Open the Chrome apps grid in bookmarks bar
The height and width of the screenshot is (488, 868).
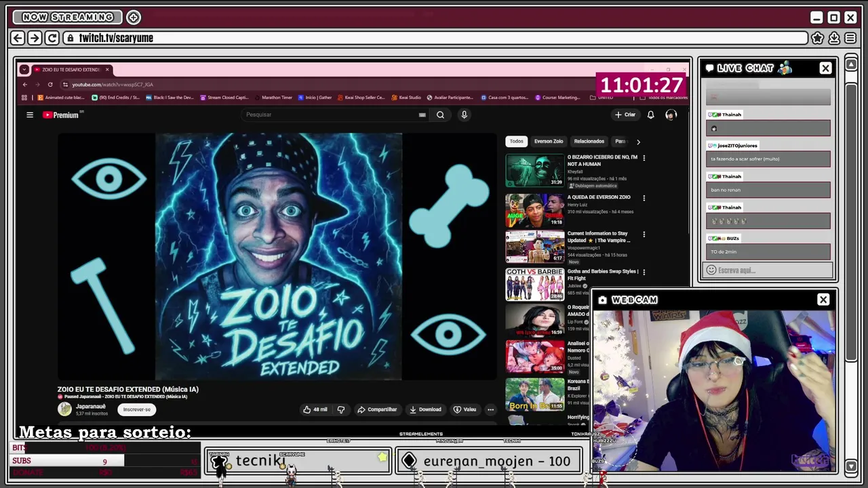[x=24, y=98]
